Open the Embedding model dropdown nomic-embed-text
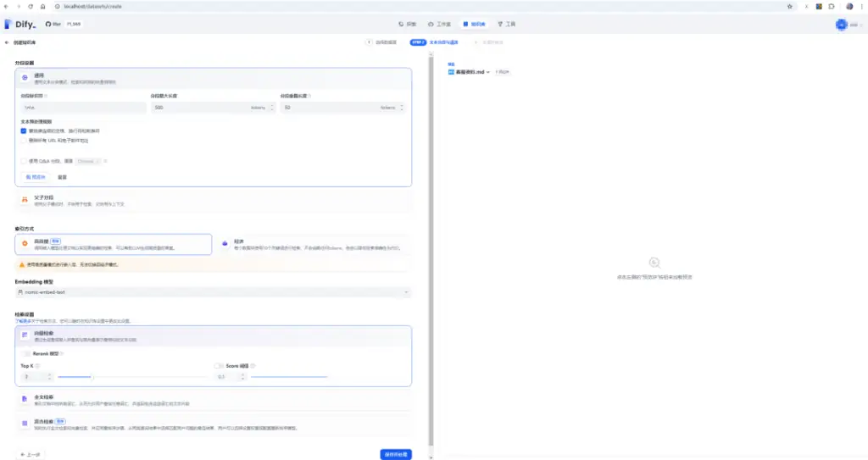 click(x=213, y=292)
